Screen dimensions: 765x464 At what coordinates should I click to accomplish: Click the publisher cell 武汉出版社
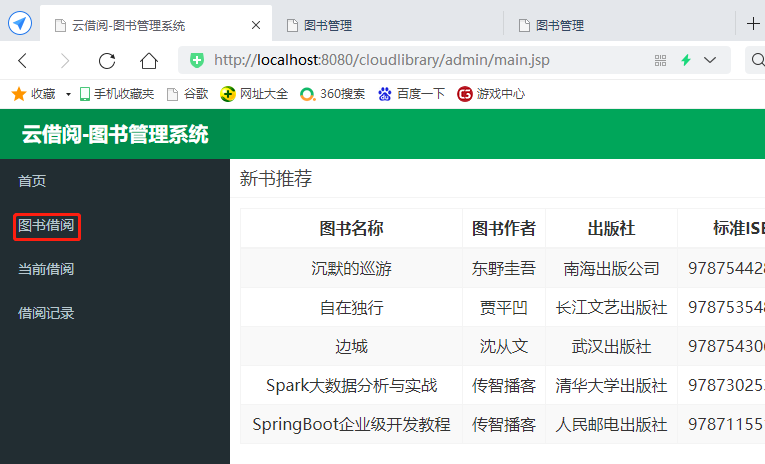pos(611,346)
